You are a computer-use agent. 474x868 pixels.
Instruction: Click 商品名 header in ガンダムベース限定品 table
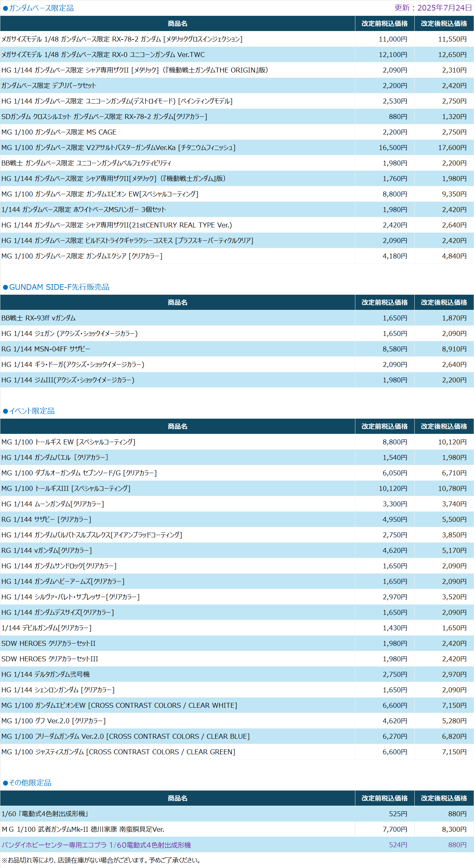coord(178,24)
